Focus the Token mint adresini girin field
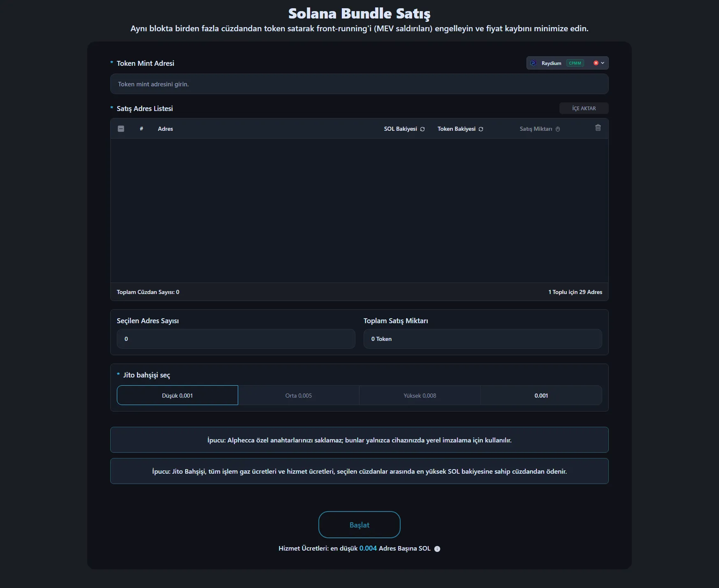Screen dimensions: 719x588 [x=359, y=84]
